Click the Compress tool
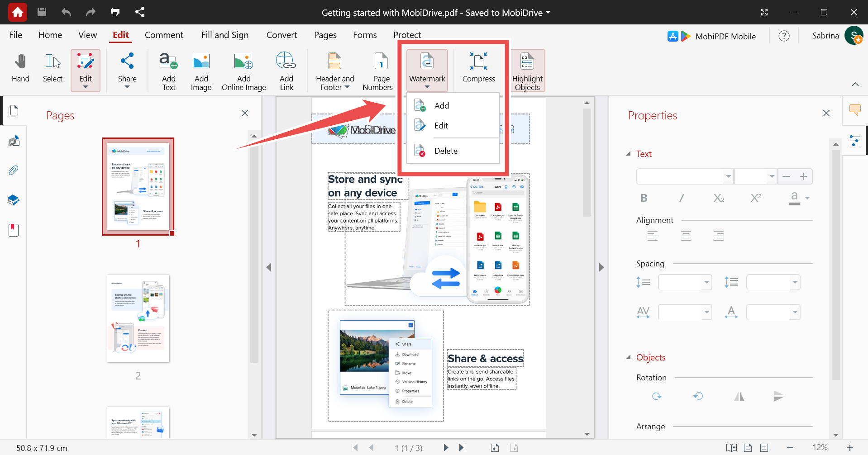 pos(478,68)
